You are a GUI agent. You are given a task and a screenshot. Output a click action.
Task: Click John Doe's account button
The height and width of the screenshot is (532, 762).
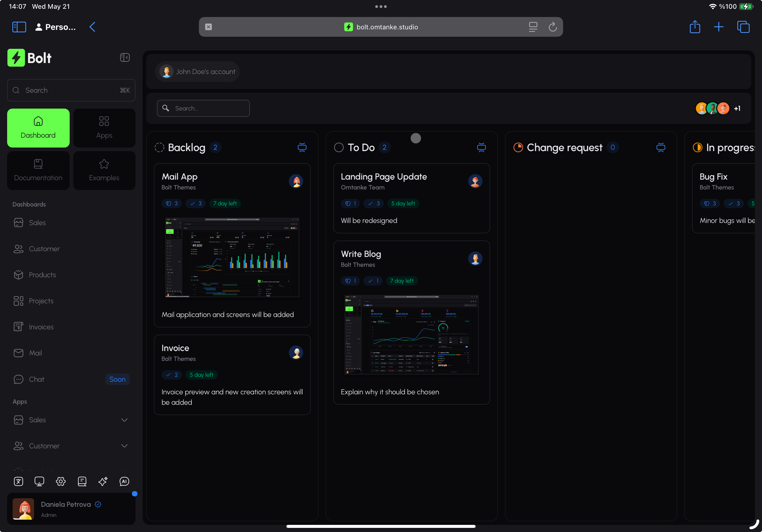coord(198,72)
